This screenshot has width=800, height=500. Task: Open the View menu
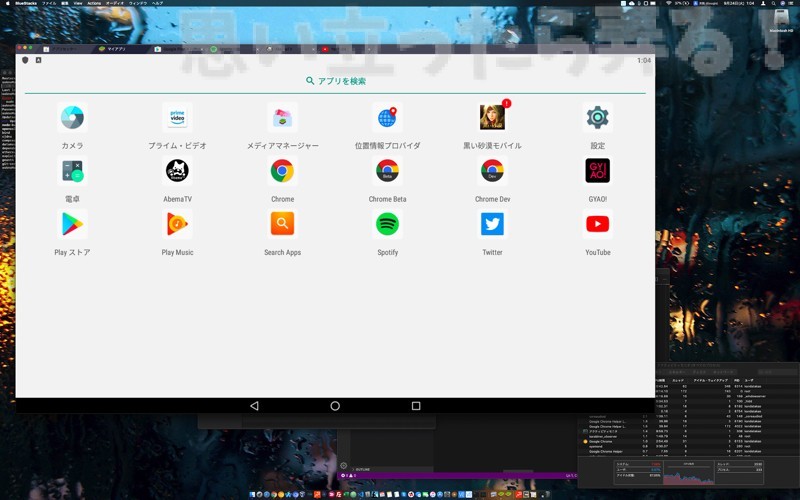[x=78, y=3]
